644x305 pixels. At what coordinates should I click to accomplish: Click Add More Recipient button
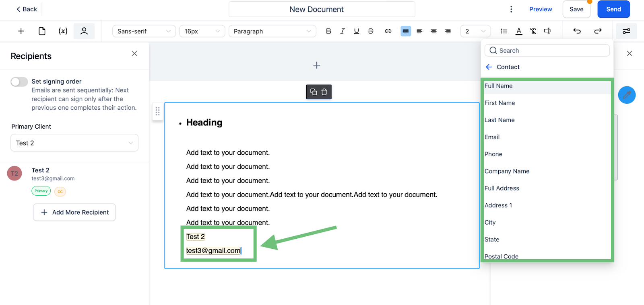[74, 212]
